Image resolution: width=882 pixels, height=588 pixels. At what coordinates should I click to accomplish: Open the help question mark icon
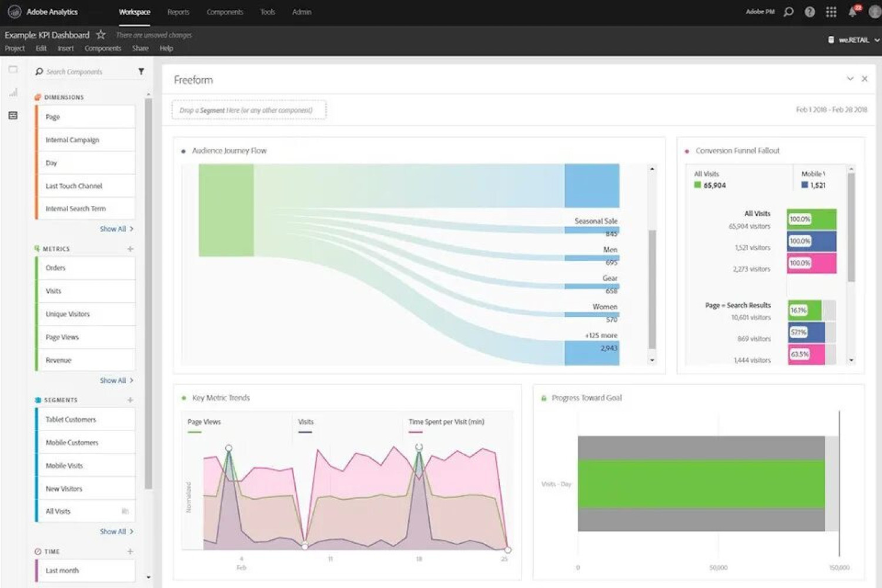pos(810,12)
